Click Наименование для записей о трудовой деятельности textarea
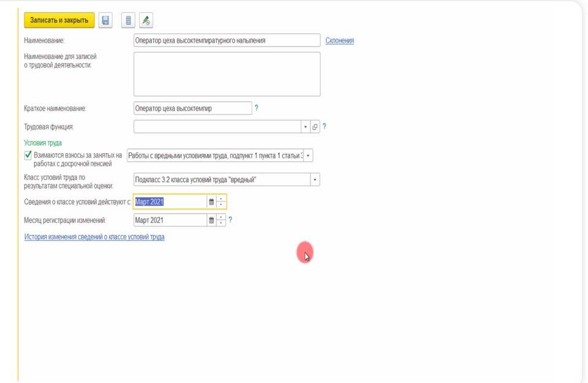 227,74
